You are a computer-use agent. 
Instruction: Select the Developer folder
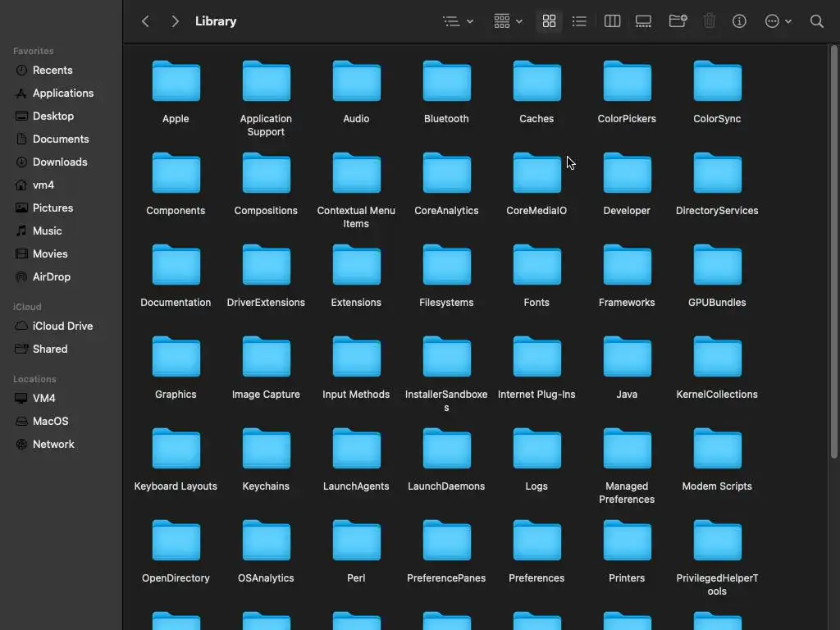[x=627, y=174]
